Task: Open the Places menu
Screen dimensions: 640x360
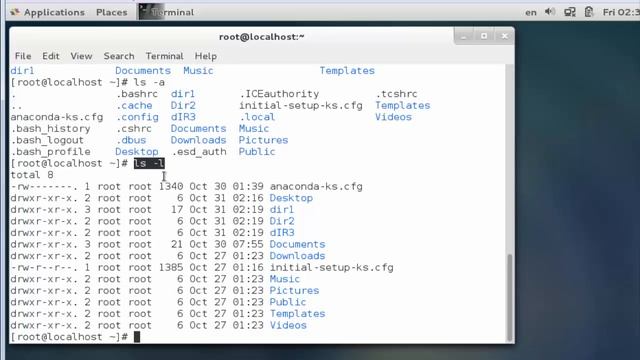Action: [x=111, y=12]
